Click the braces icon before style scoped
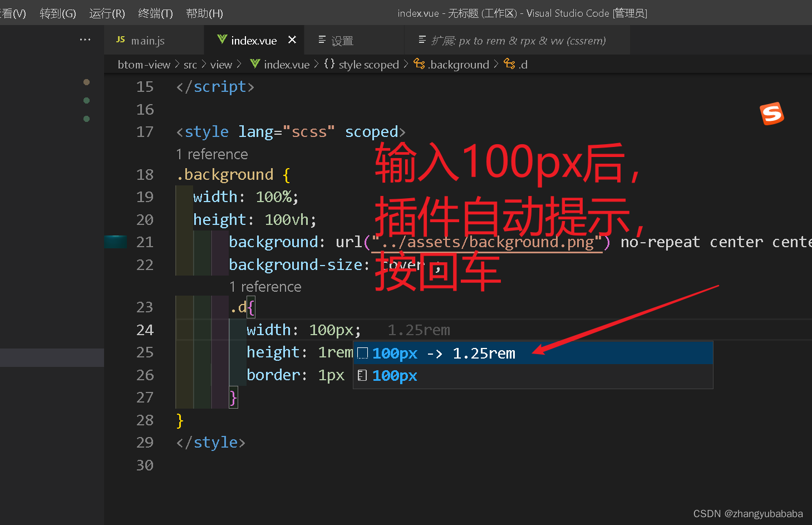 (x=329, y=64)
